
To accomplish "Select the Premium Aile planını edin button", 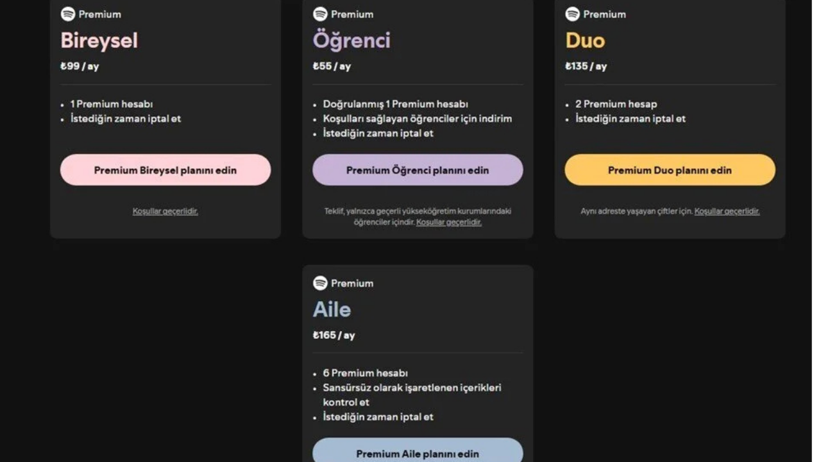I will pos(417,452).
